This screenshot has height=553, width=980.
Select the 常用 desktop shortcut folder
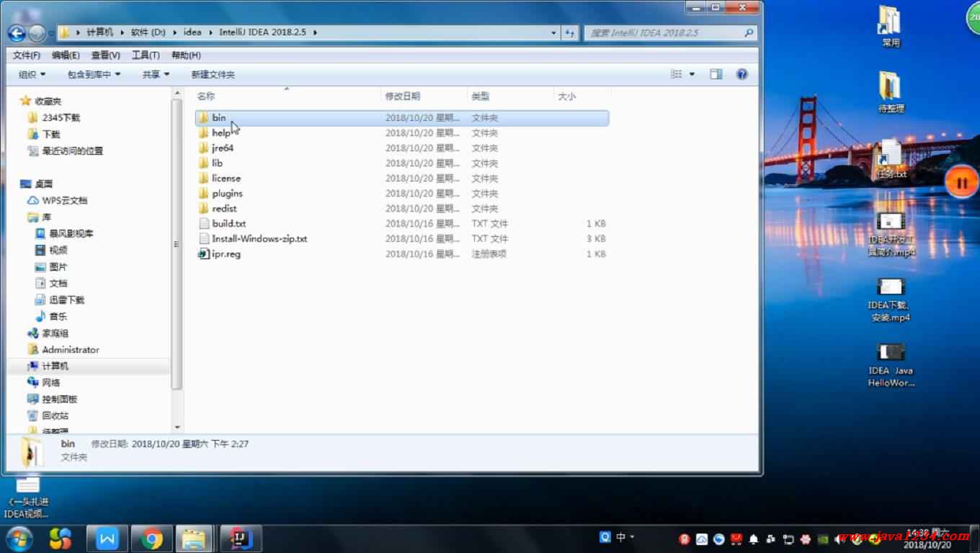coord(891,27)
